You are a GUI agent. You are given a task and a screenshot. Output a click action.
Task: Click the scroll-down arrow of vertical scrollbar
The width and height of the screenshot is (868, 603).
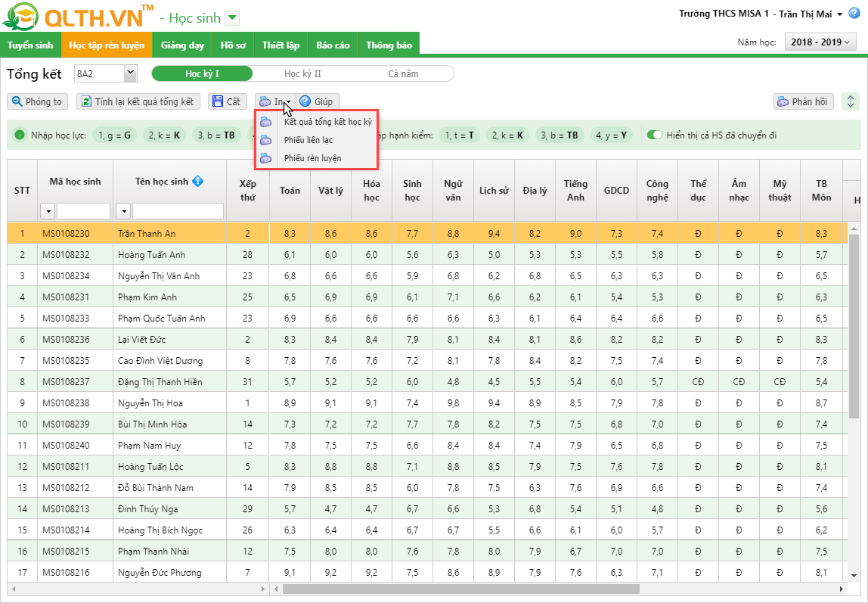(x=854, y=575)
